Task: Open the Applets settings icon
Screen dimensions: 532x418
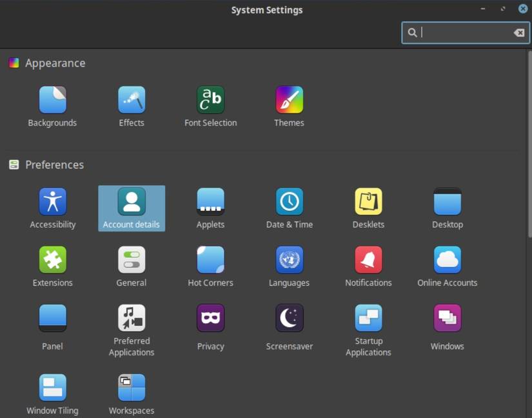Action: point(210,201)
